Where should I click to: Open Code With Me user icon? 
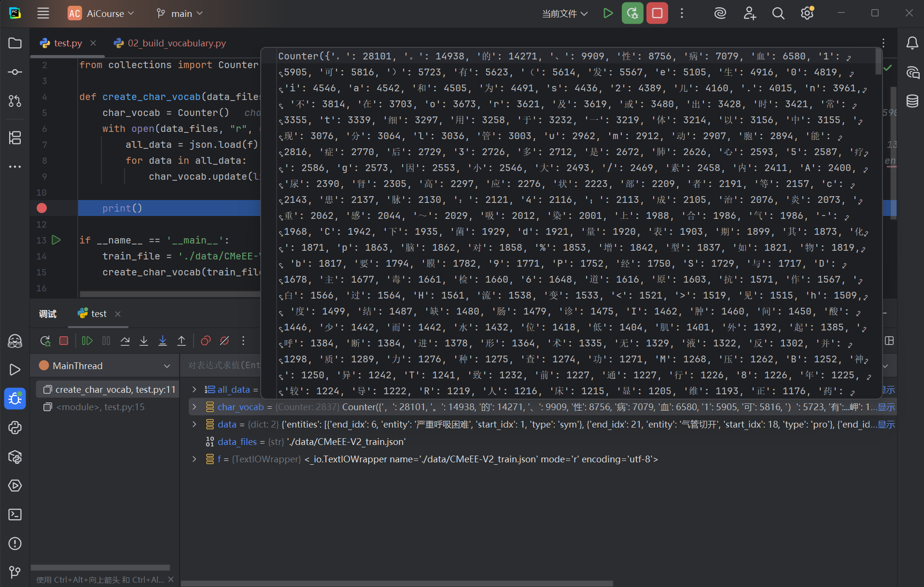point(749,14)
